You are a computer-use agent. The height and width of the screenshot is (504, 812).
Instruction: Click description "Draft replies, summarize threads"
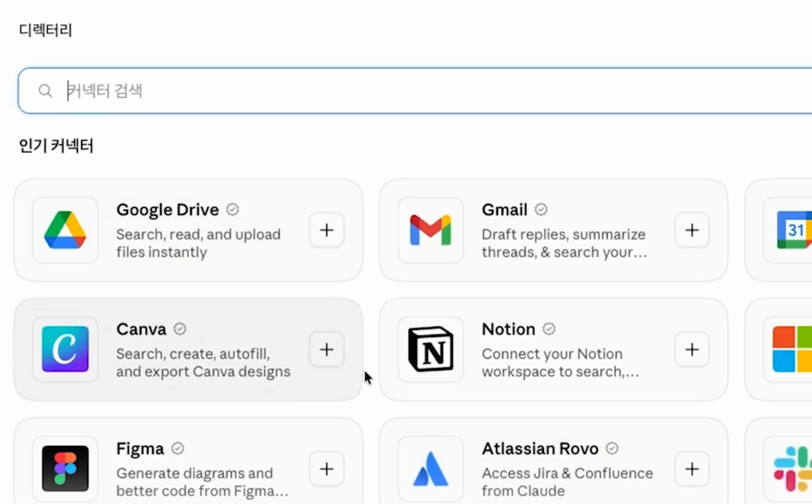click(564, 243)
